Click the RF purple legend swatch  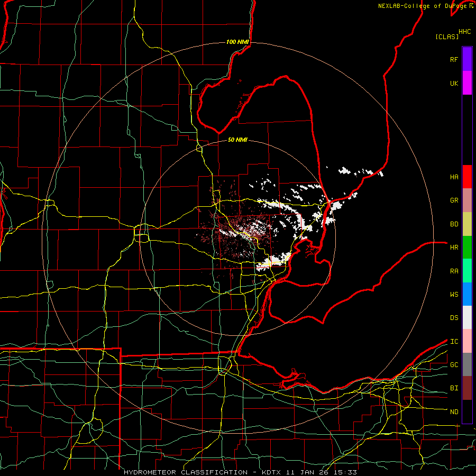point(467,59)
